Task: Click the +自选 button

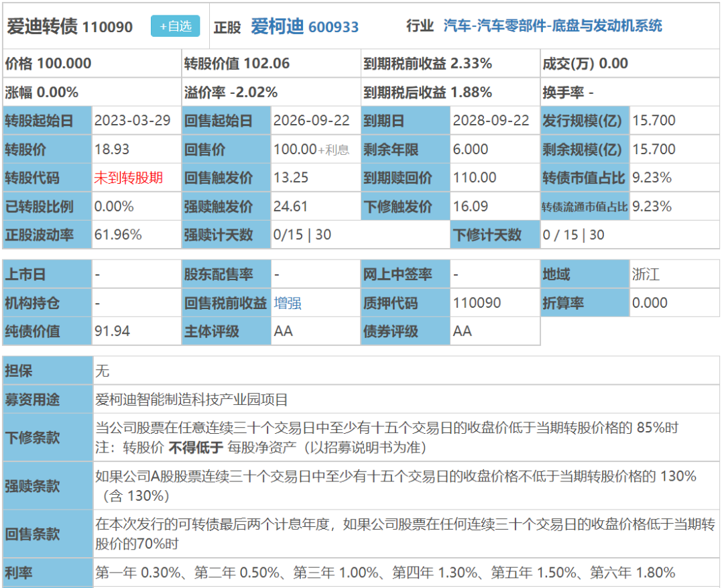Action: 176,26
